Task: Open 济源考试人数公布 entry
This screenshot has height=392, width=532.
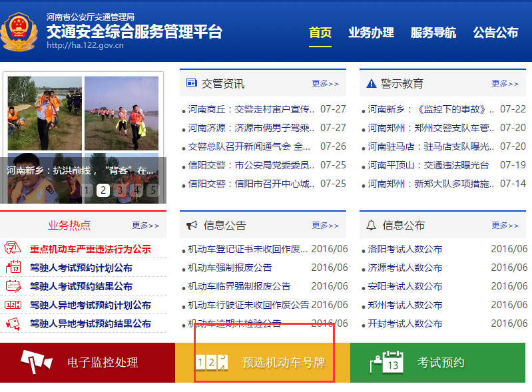Action: (x=405, y=268)
